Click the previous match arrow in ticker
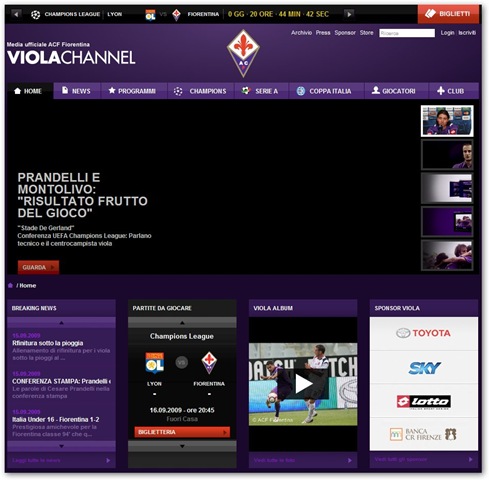The width and height of the screenshot is (489, 480). (x=16, y=14)
